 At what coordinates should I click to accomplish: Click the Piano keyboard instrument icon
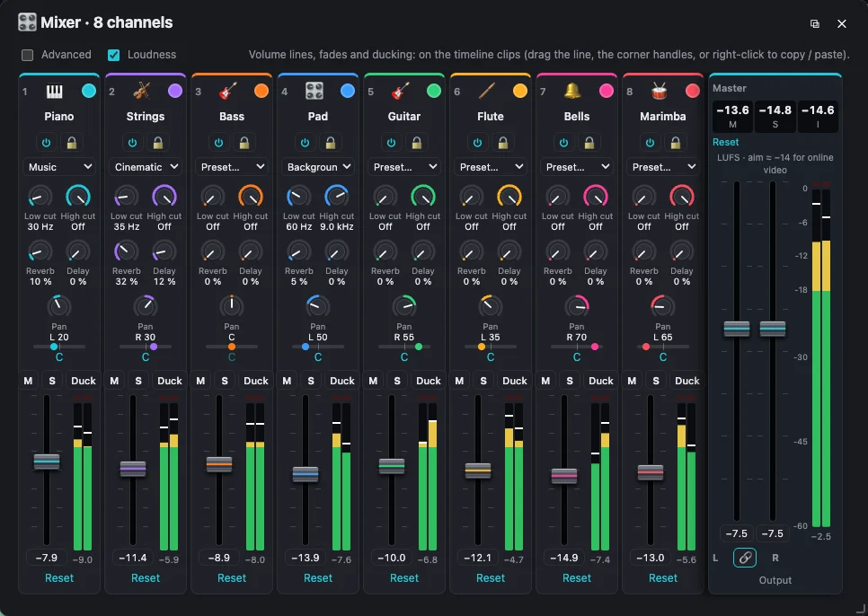tap(54, 91)
